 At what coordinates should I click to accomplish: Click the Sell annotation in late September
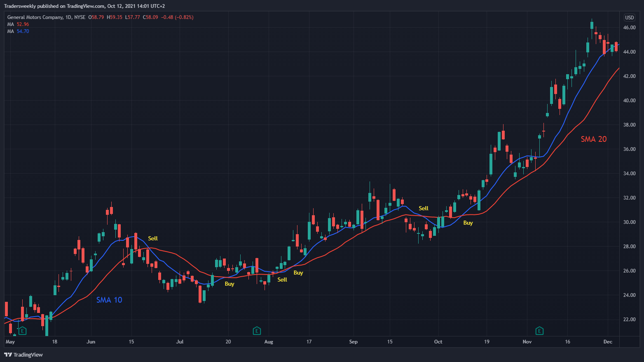click(424, 208)
